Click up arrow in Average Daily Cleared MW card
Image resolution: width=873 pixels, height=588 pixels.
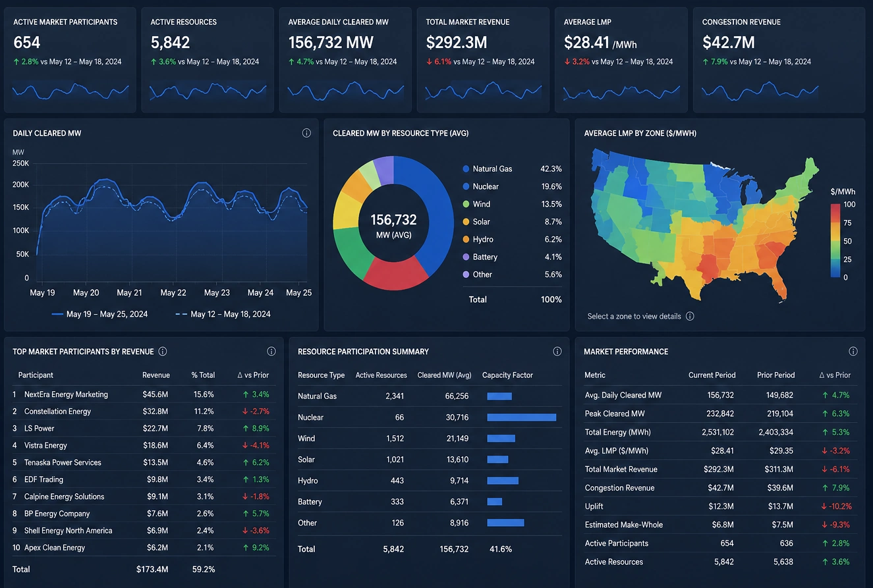291,62
